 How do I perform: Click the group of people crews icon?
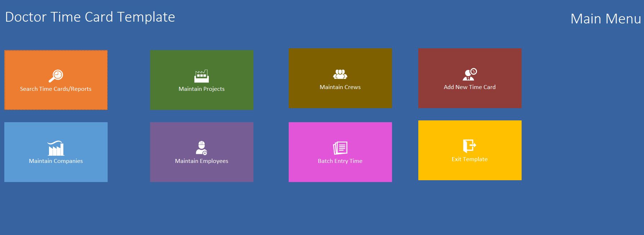tap(340, 74)
